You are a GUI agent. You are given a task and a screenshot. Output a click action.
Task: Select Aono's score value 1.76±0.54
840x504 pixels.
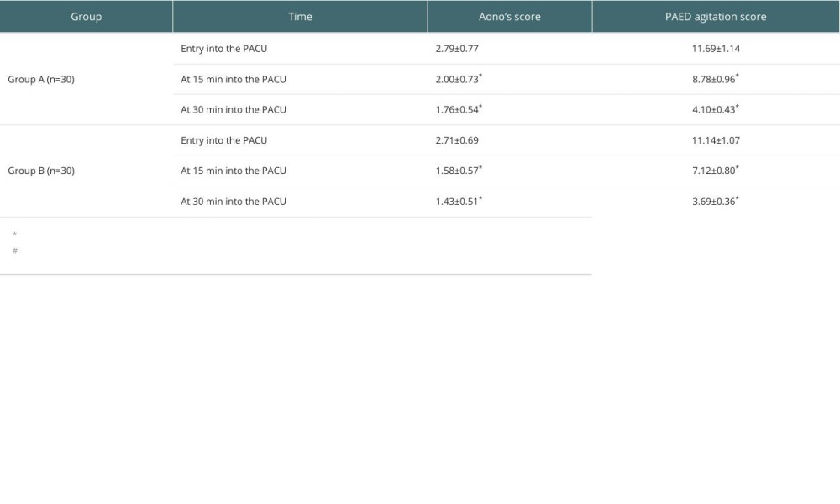pyautogui.click(x=459, y=109)
